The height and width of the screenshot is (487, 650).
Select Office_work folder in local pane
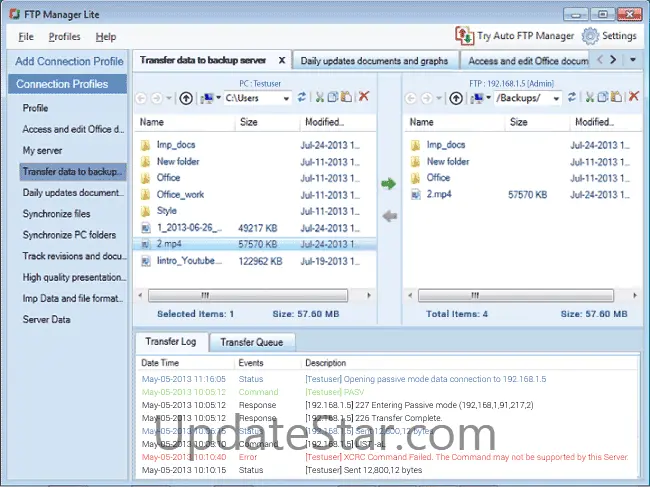(255, 194)
